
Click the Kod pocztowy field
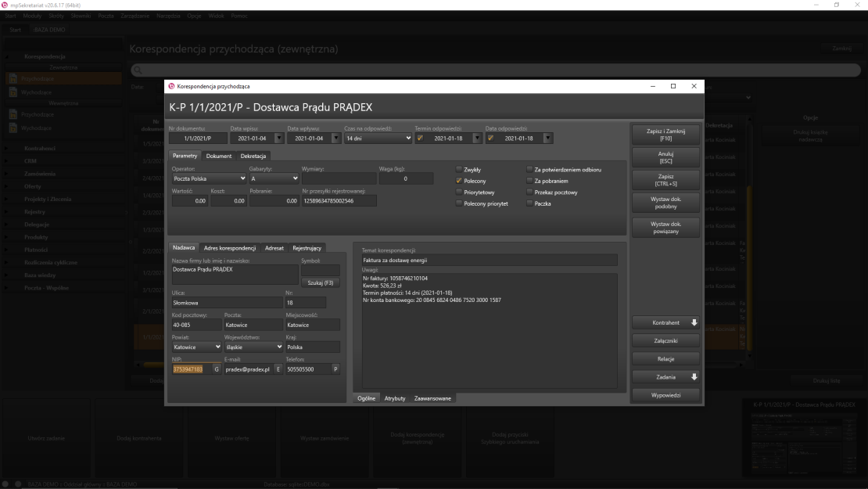[196, 325]
